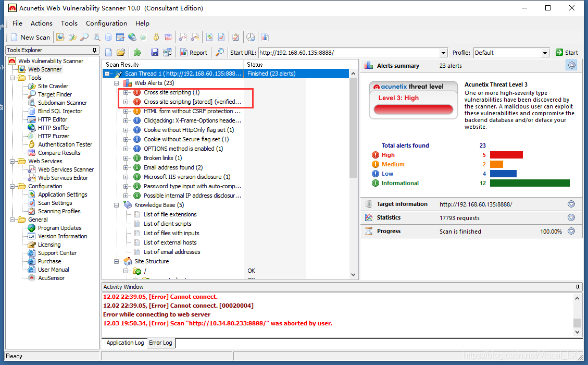
Task: Click the green Informational alerts bar
Action: click(530, 183)
